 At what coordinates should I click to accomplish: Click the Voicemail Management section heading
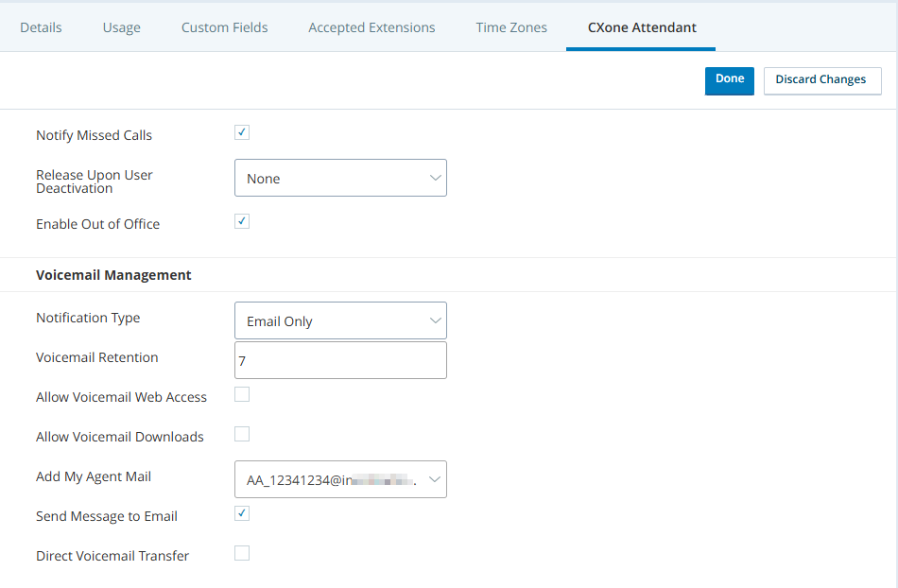click(113, 275)
